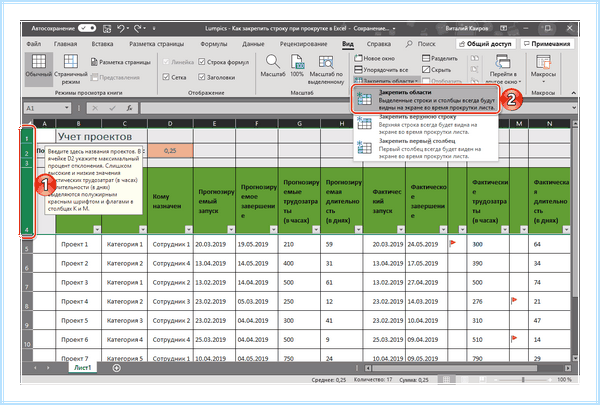The width and height of the screenshot is (600, 405).
Task: Adjust the zoom slider in status bar
Action: [523, 380]
